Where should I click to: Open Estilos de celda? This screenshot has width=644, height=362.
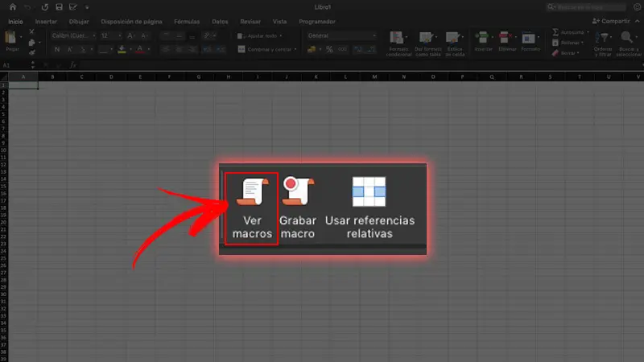(x=455, y=43)
